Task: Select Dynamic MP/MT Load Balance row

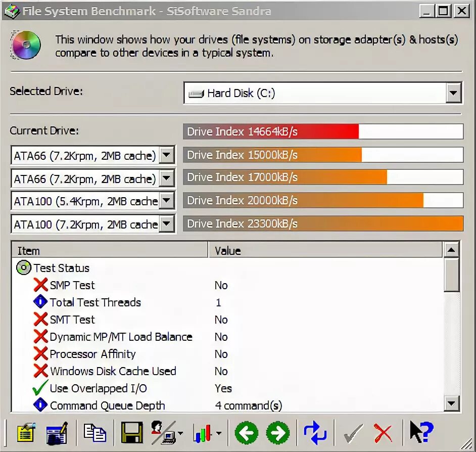Action: point(227,337)
